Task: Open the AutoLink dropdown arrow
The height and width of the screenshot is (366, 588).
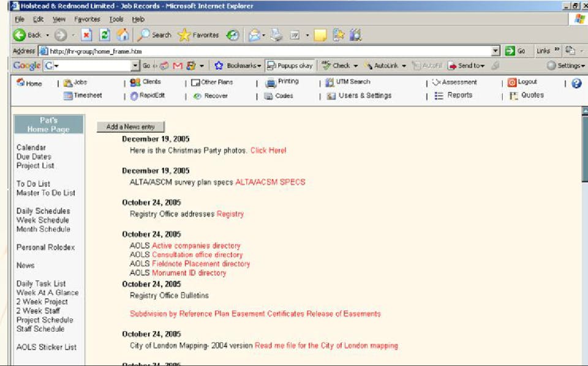Action: [404, 66]
